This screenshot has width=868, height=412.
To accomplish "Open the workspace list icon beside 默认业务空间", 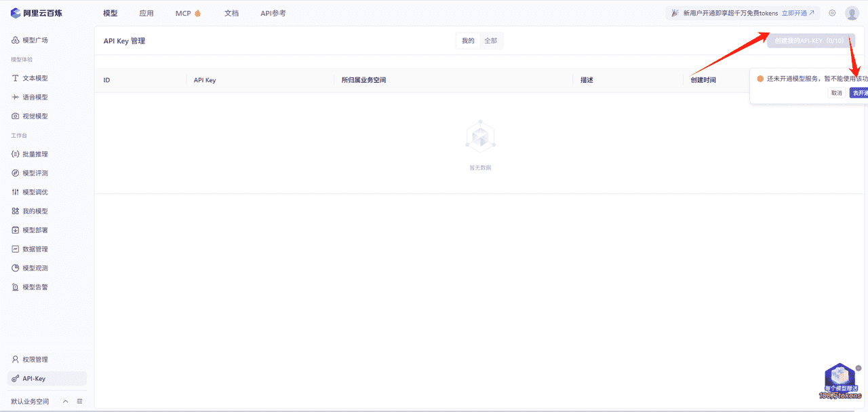I will (79, 400).
